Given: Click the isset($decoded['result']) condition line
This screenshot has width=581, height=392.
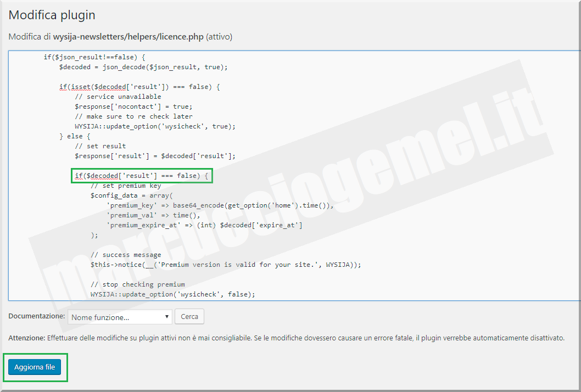Looking at the screenshot, I should click(x=139, y=87).
